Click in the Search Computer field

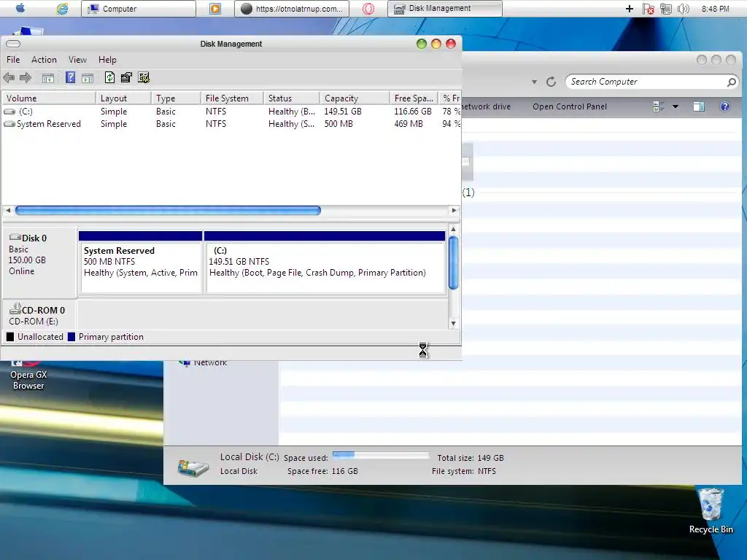point(646,82)
